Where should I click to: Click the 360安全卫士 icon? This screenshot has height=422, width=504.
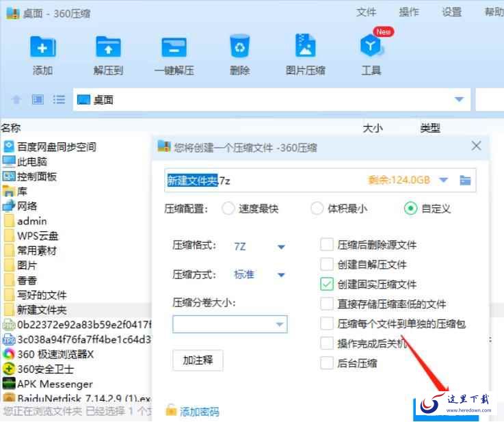point(9,369)
